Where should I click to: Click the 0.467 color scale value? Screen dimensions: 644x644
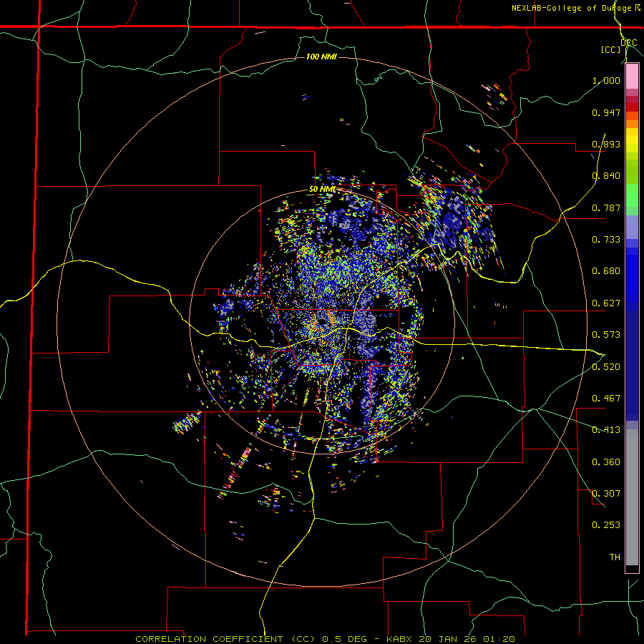[x=606, y=399]
